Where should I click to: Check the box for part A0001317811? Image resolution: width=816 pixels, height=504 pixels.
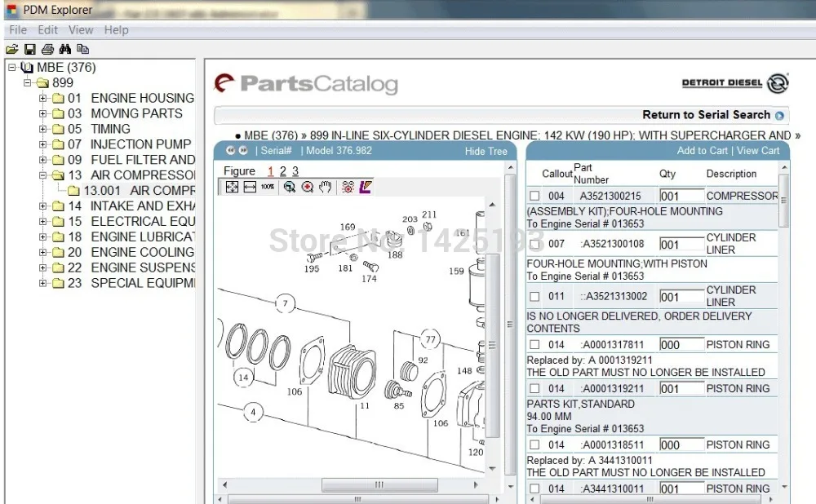[x=534, y=344]
